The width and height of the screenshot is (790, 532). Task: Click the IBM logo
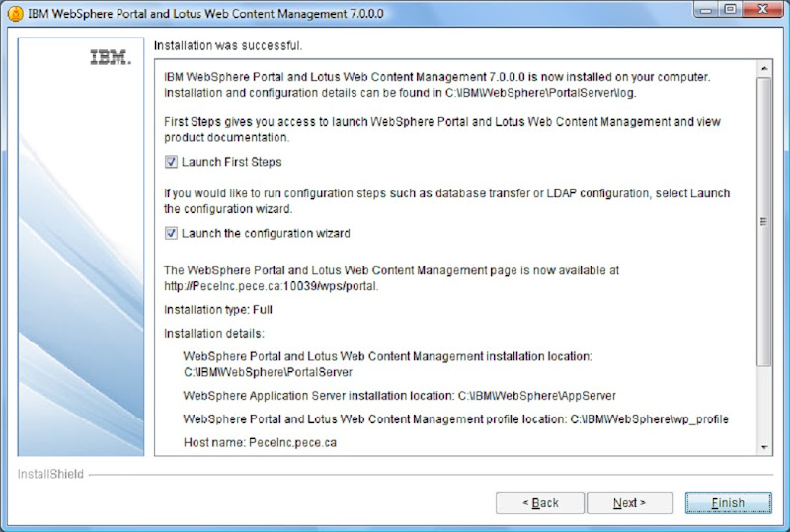click(x=111, y=58)
